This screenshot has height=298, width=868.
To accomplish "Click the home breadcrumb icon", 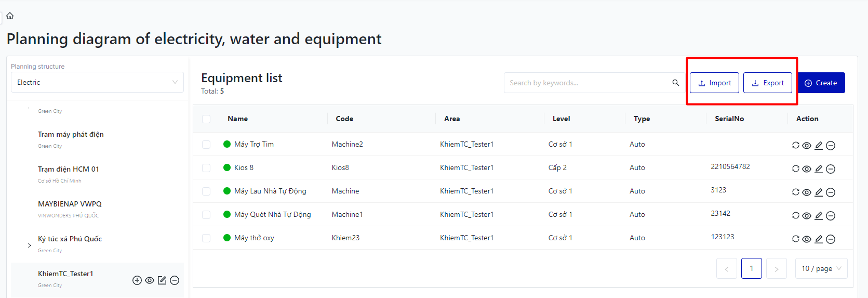I will point(10,16).
